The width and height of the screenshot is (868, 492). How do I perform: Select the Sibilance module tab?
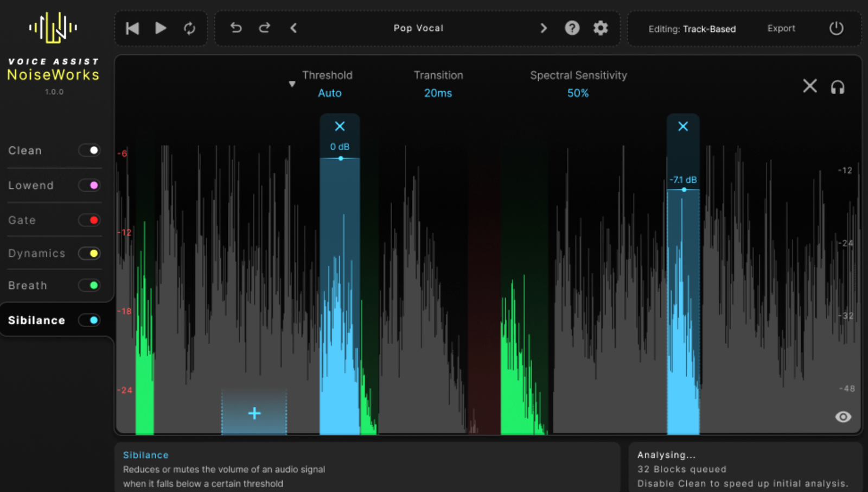pyautogui.click(x=37, y=320)
